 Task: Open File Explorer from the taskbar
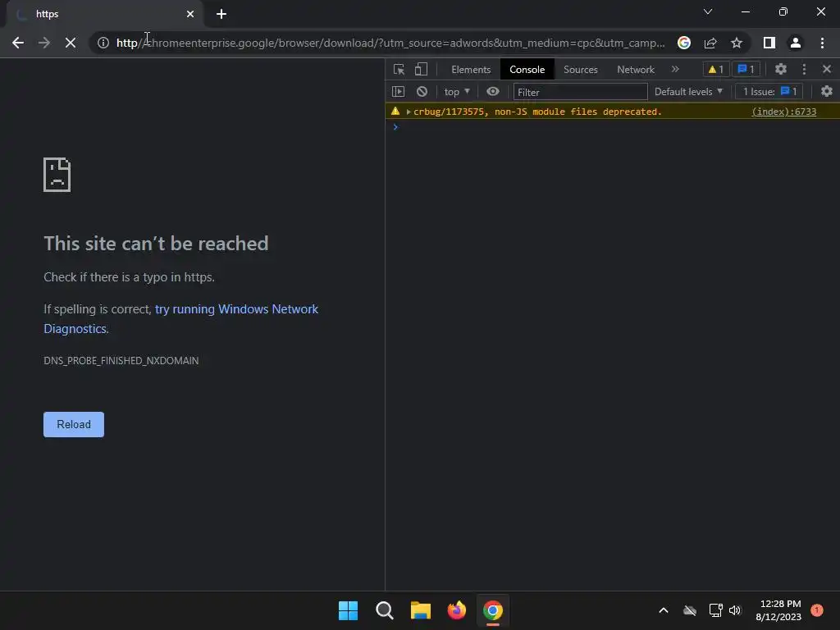(x=421, y=610)
